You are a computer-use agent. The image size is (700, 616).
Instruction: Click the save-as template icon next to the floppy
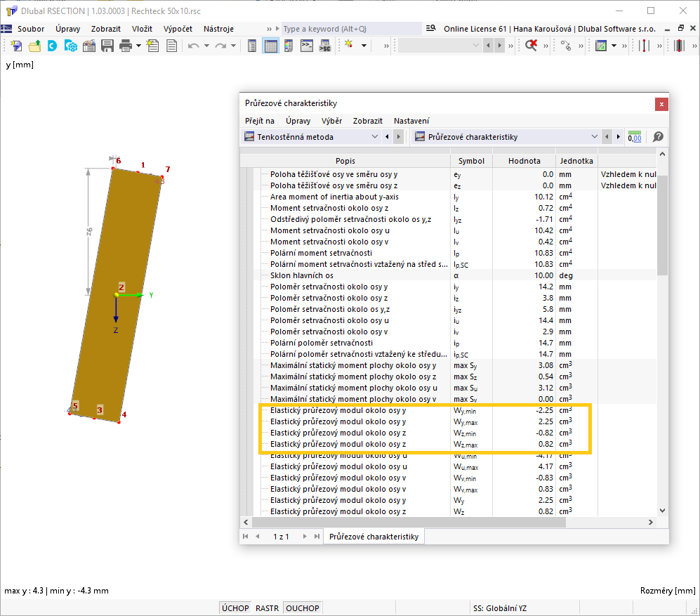[x=89, y=46]
